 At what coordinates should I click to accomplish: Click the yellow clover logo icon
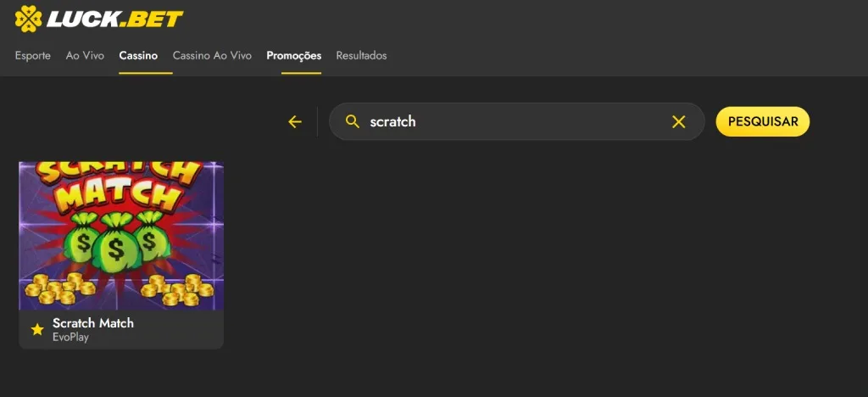click(28, 17)
